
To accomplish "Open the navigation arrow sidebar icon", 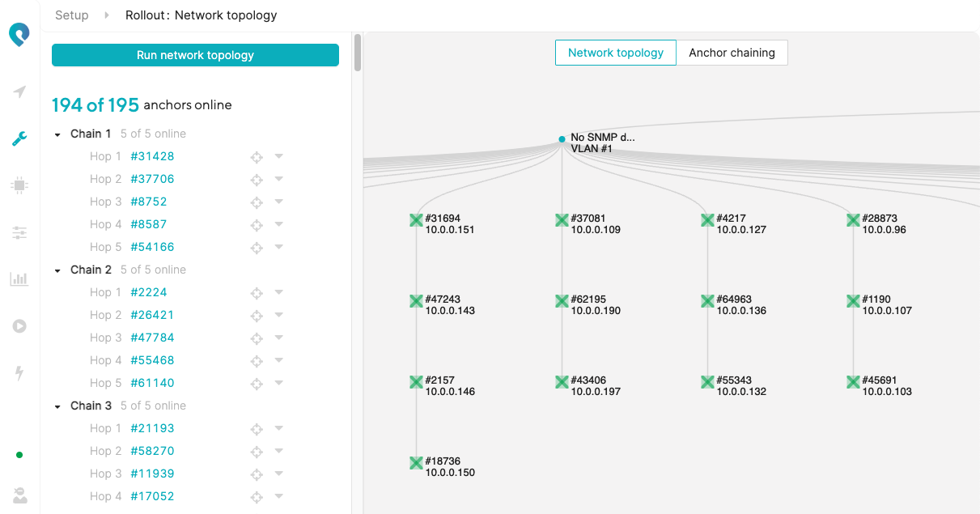I will pos(19,92).
